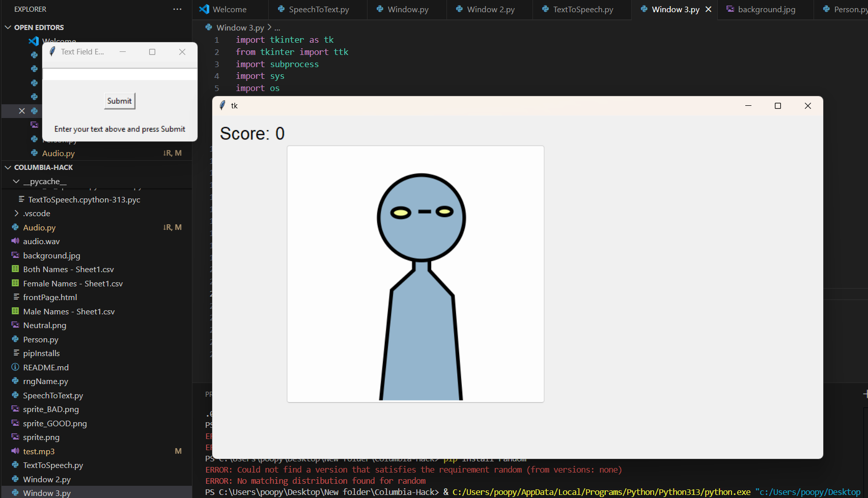868x498 pixels.
Task: Click the VS Code icon on Welcome tab
Action: tap(204, 9)
